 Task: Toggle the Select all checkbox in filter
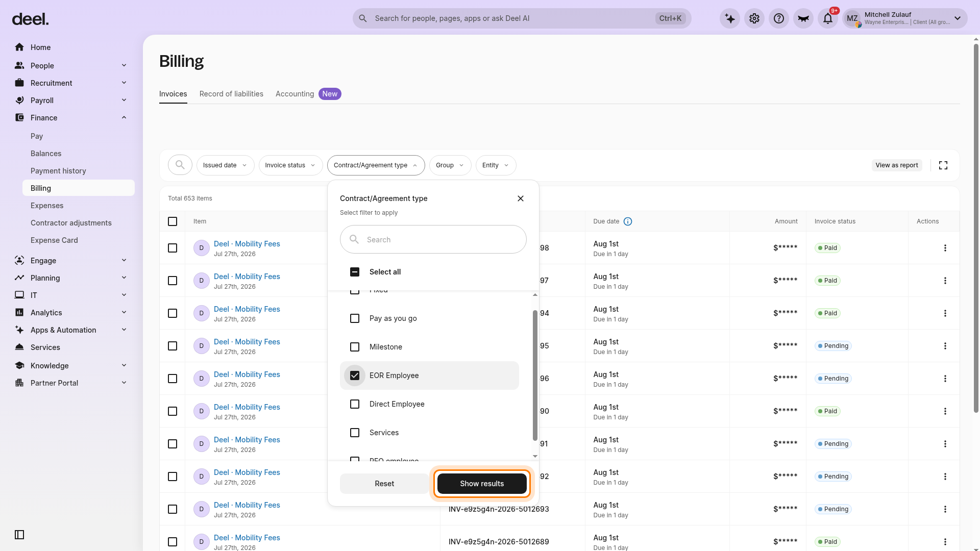coord(355,272)
